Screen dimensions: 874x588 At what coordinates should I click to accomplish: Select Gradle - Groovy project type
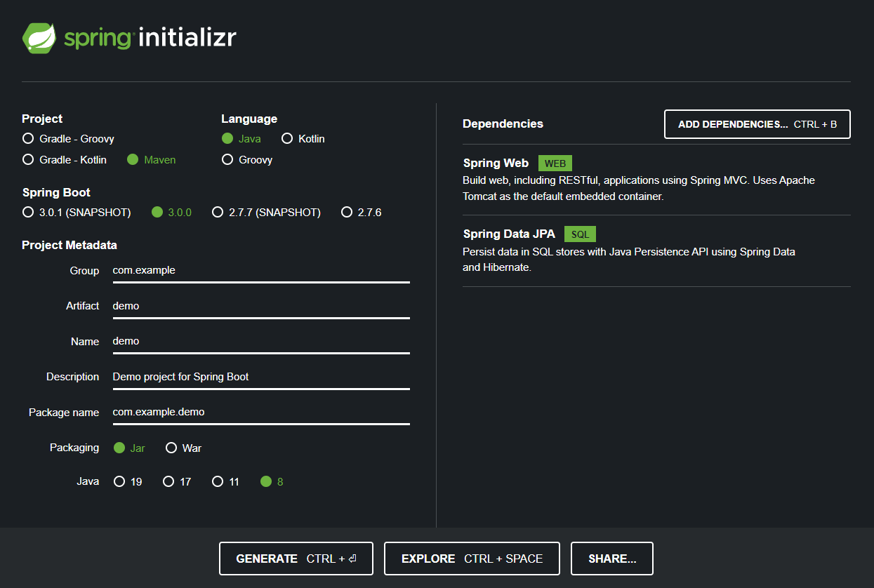68,139
